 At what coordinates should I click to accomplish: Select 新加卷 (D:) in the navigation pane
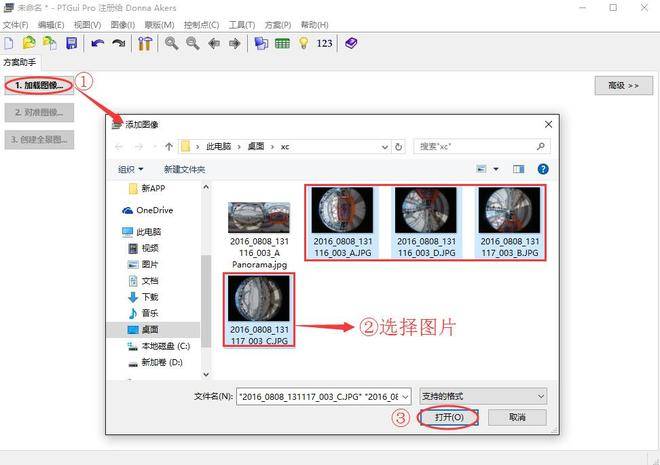coord(155,362)
